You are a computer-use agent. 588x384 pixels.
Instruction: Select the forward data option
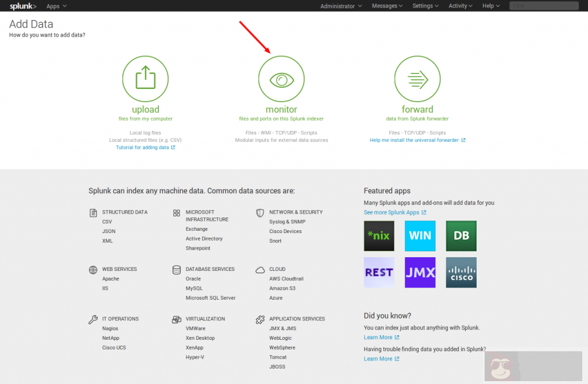417,79
